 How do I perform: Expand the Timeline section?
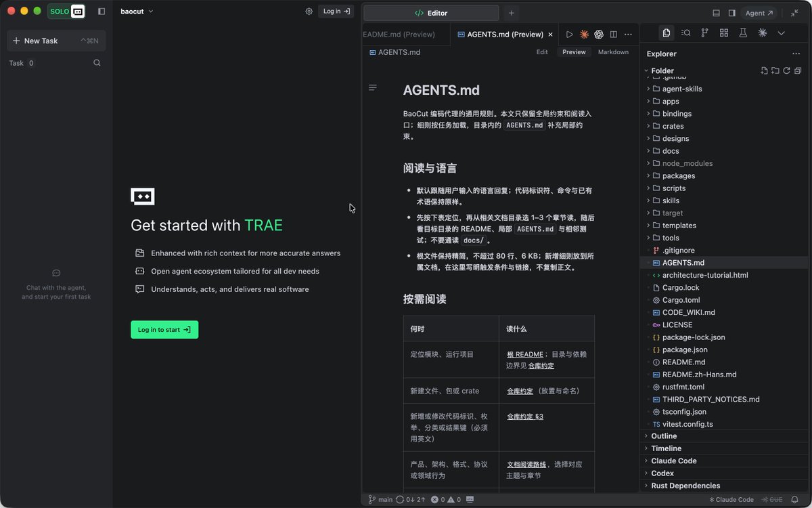pyautogui.click(x=724, y=448)
